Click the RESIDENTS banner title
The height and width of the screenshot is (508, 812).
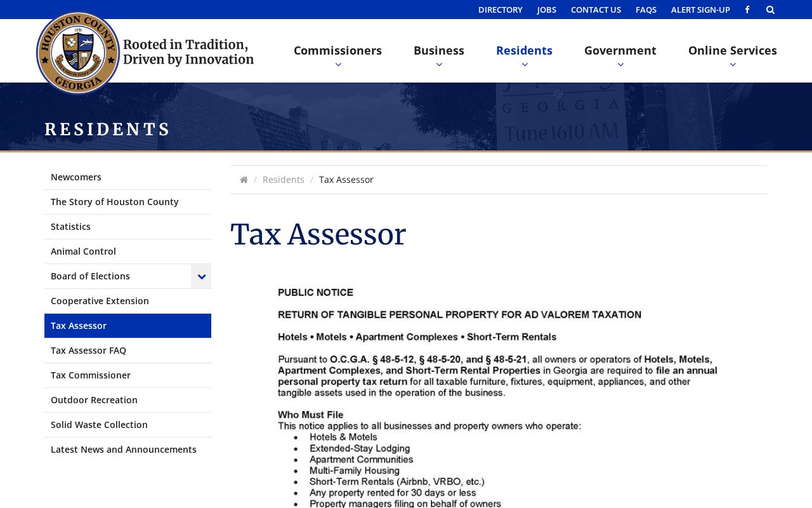(x=107, y=130)
